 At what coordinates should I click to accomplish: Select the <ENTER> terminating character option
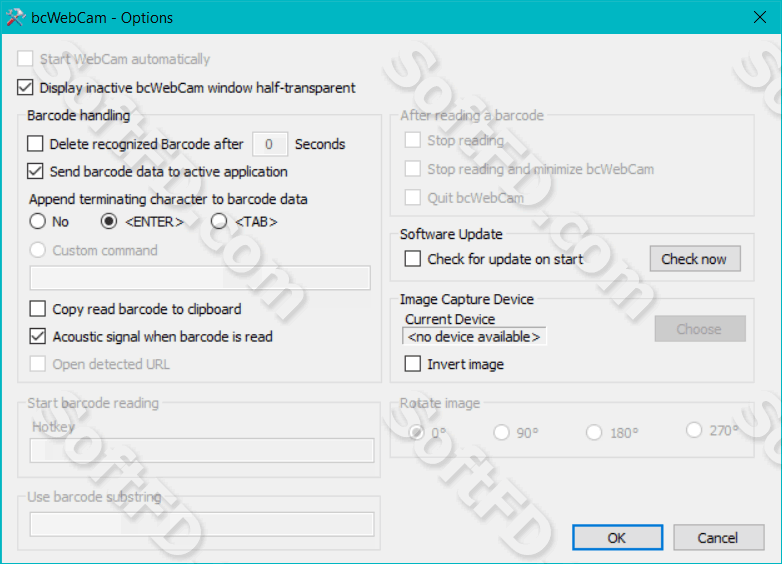click(x=109, y=221)
